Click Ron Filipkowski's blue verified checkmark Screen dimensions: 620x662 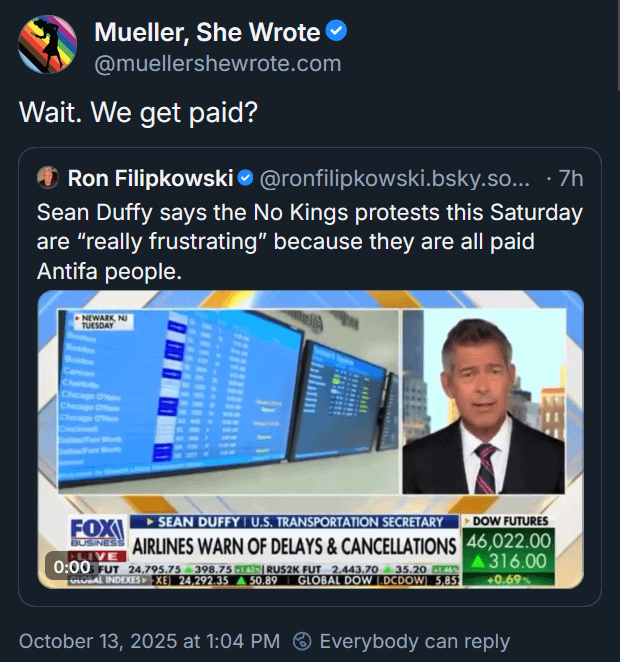tap(245, 179)
